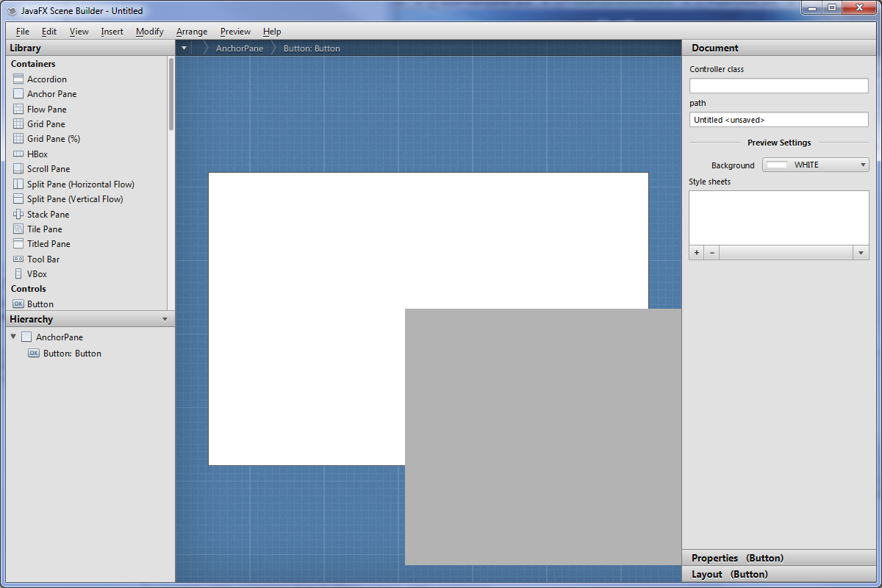Select the Tool Bar icon

(x=18, y=259)
